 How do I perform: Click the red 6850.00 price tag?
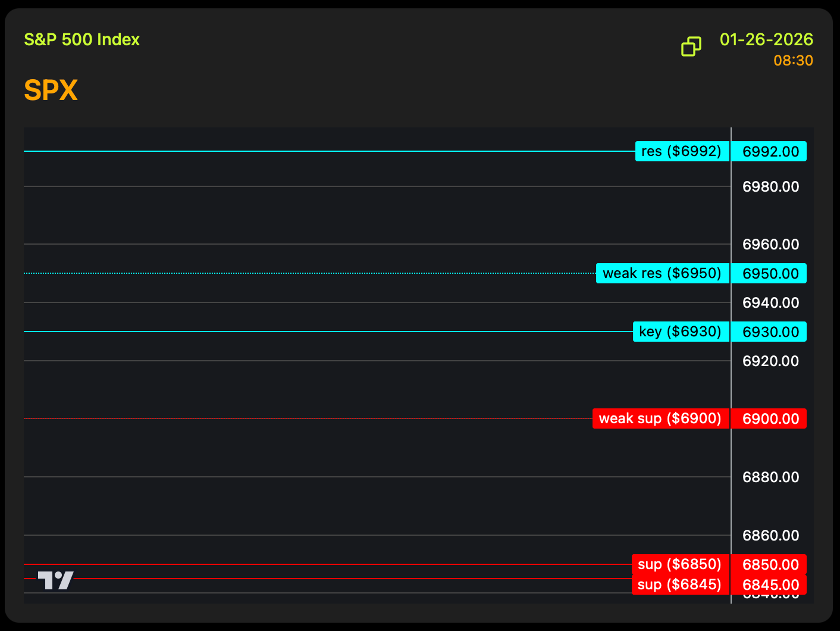click(x=769, y=564)
